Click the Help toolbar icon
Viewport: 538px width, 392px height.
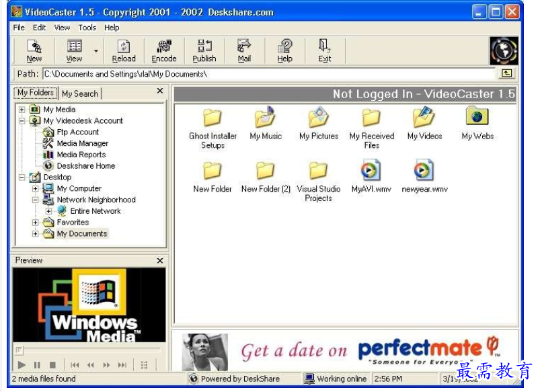pos(284,50)
